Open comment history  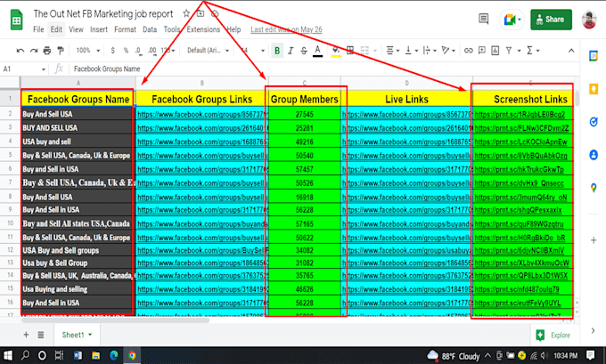pyautogui.click(x=483, y=19)
